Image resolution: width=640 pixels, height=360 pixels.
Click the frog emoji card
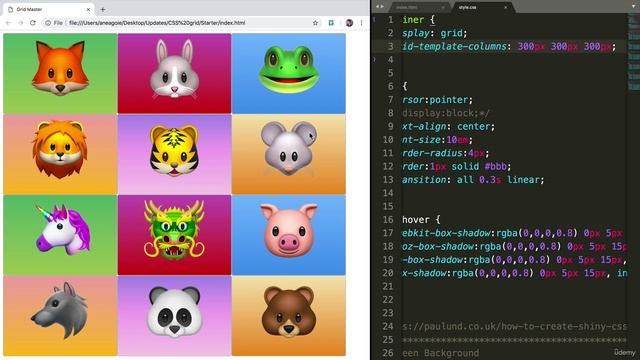pos(289,73)
